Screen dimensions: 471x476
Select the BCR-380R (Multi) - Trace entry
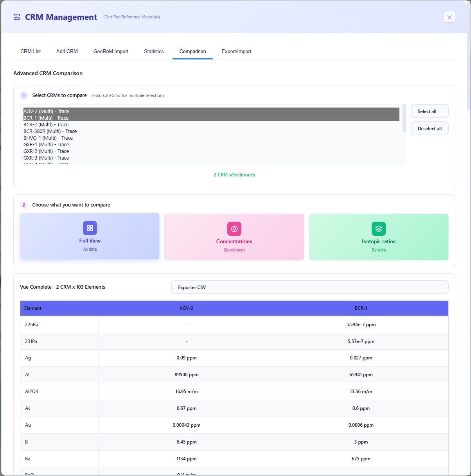50,131
